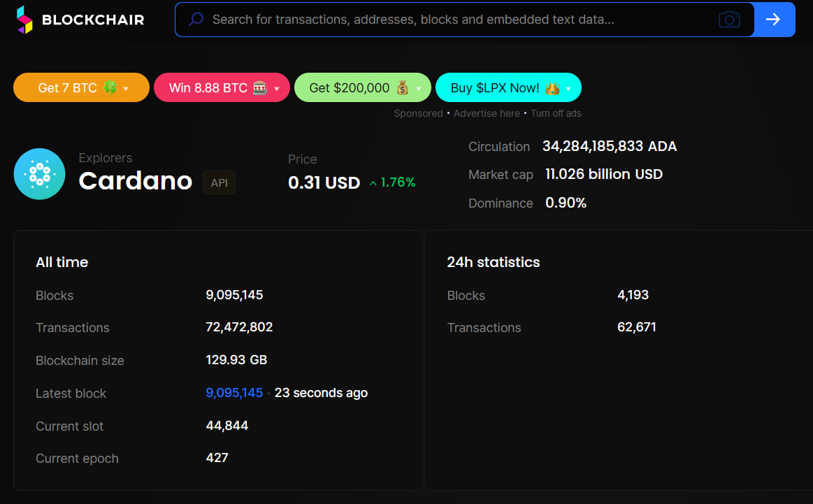This screenshot has width=813, height=504.
Task: Open the Sponsored link
Action: [x=419, y=113]
